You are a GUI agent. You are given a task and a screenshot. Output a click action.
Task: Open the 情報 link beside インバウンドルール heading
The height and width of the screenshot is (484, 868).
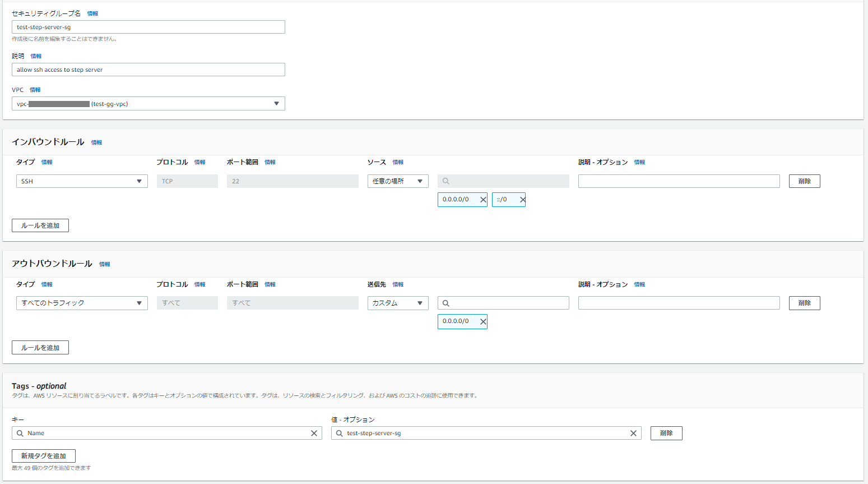96,142
